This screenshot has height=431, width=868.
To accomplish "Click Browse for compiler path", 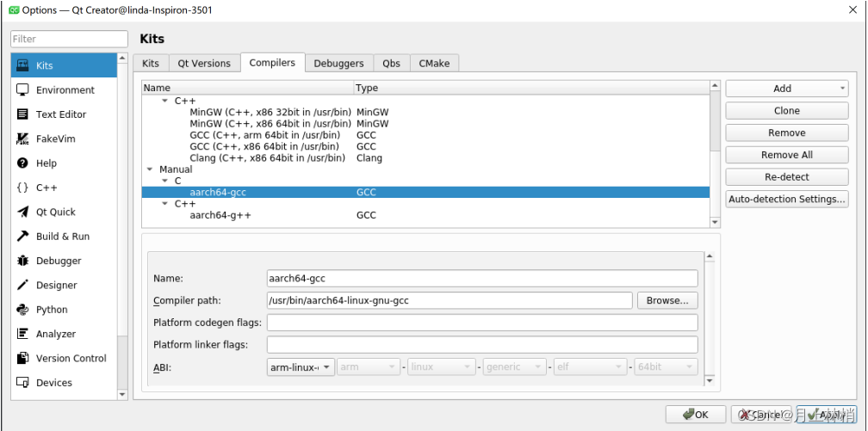I will (667, 300).
